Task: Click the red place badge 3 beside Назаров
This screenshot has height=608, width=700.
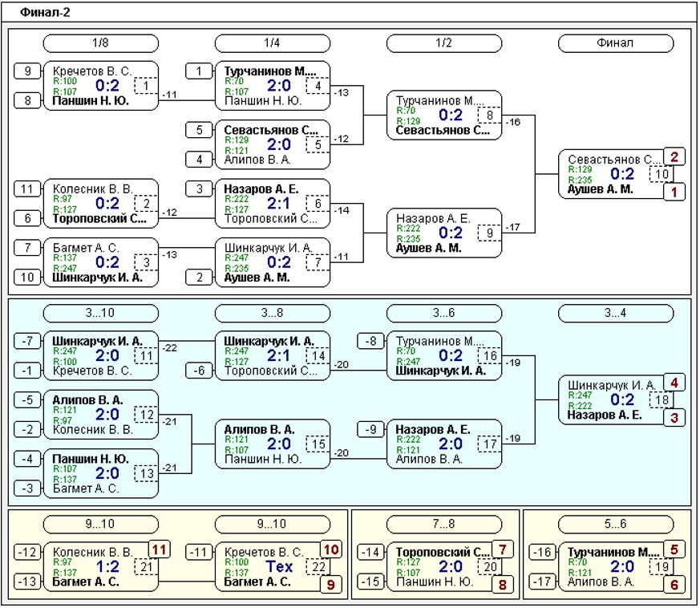Action: coord(674,418)
